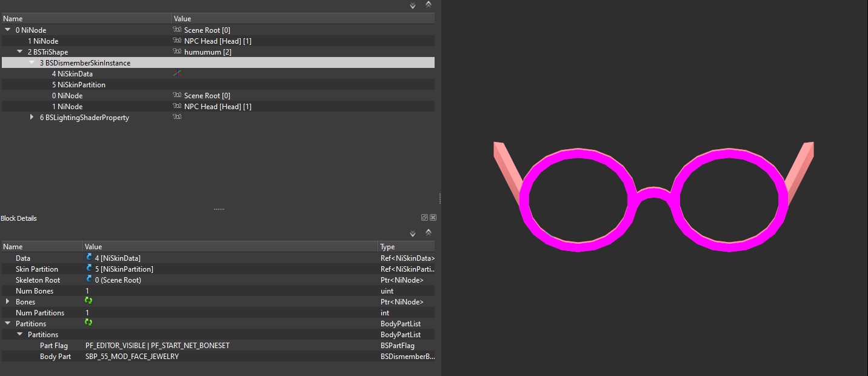The width and height of the screenshot is (868, 376).
Task: Click the Name column header in the block list
Action: click(x=86, y=19)
